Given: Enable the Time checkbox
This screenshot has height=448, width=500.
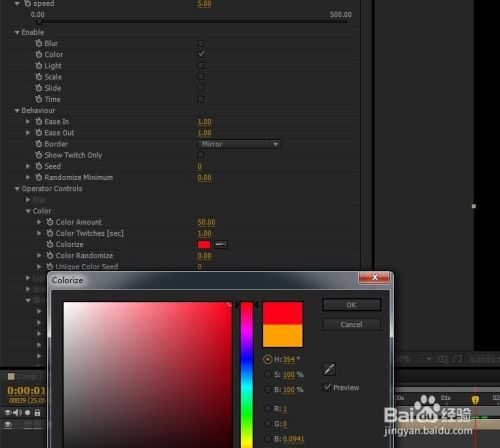Looking at the screenshot, I should coord(201,99).
